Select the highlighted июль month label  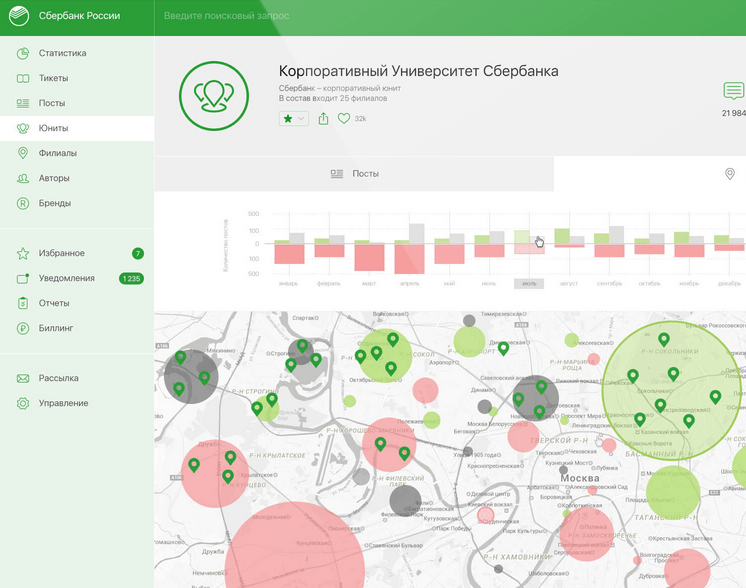tap(529, 284)
